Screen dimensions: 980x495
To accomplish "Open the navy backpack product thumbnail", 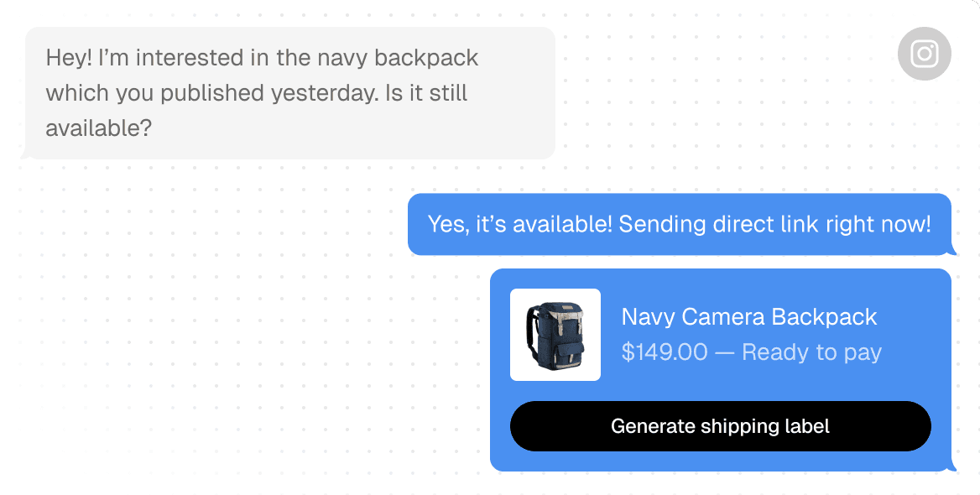I will tap(555, 335).
